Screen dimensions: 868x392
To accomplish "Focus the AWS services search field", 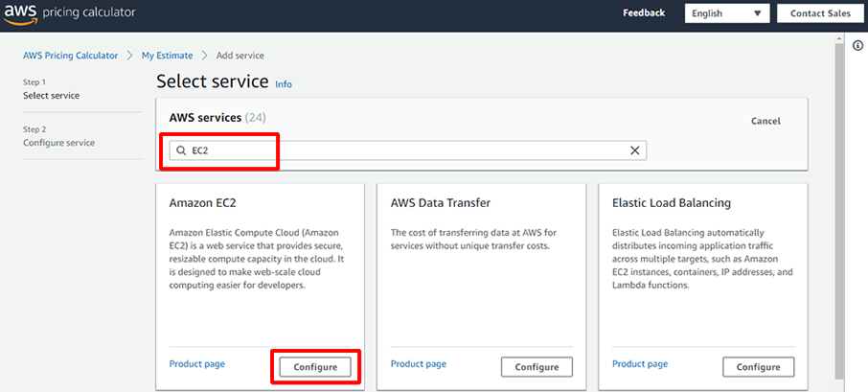I will pyautogui.click(x=407, y=150).
